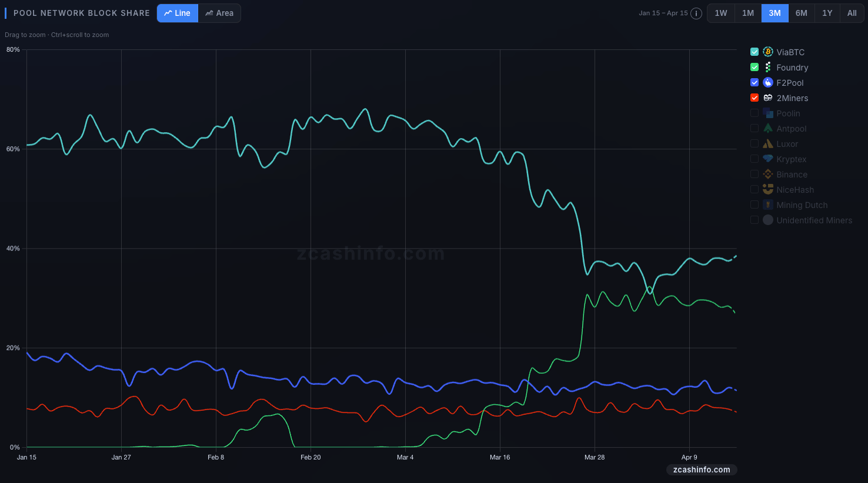Switch chart to Area view
Image resolution: width=868 pixels, height=483 pixels.
pyautogui.click(x=219, y=14)
